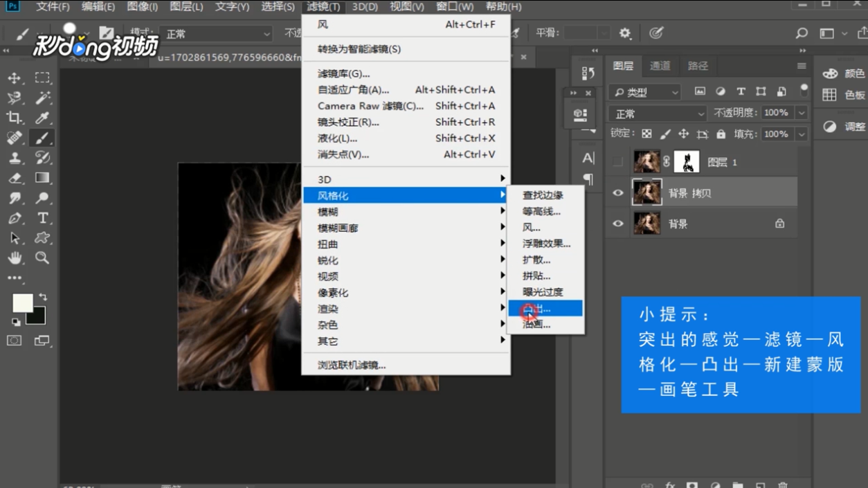Expand the 锐化 submenu

[406, 260]
